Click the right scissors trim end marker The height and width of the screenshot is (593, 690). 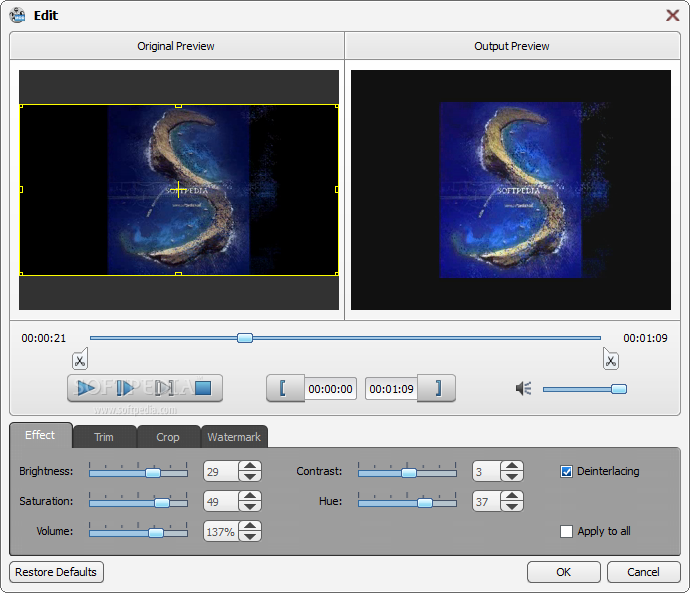[x=610, y=359]
